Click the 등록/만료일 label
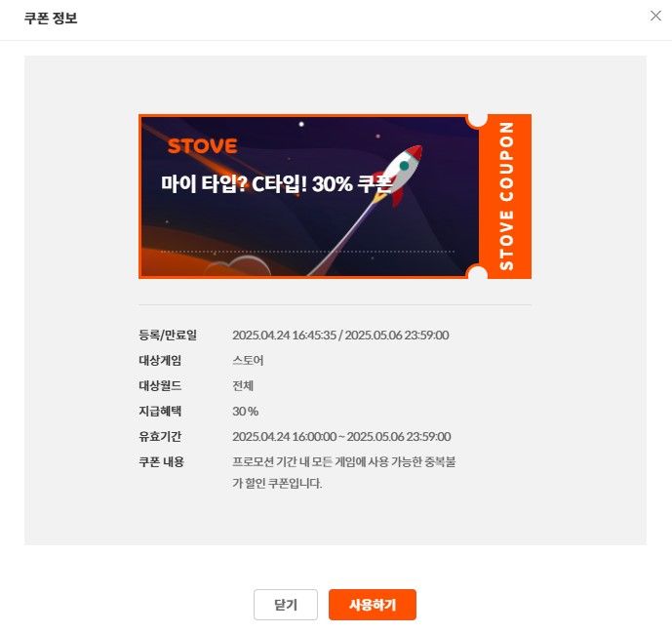 coord(168,335)
